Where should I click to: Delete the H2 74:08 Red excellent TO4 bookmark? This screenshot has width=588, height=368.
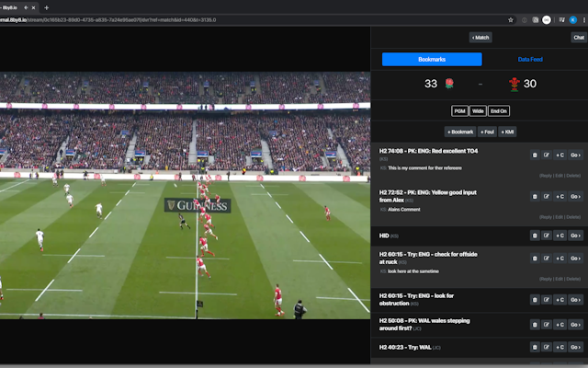[535, 155]
